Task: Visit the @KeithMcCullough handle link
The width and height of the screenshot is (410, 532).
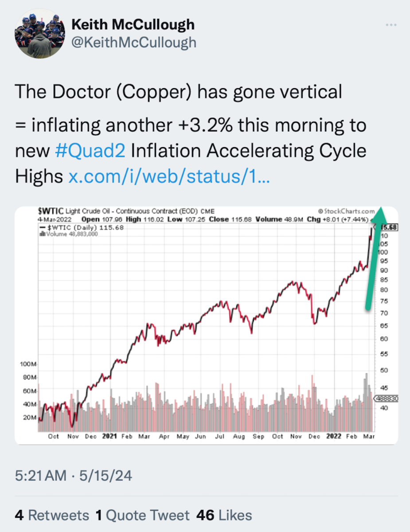Action: tap(133, 42)
